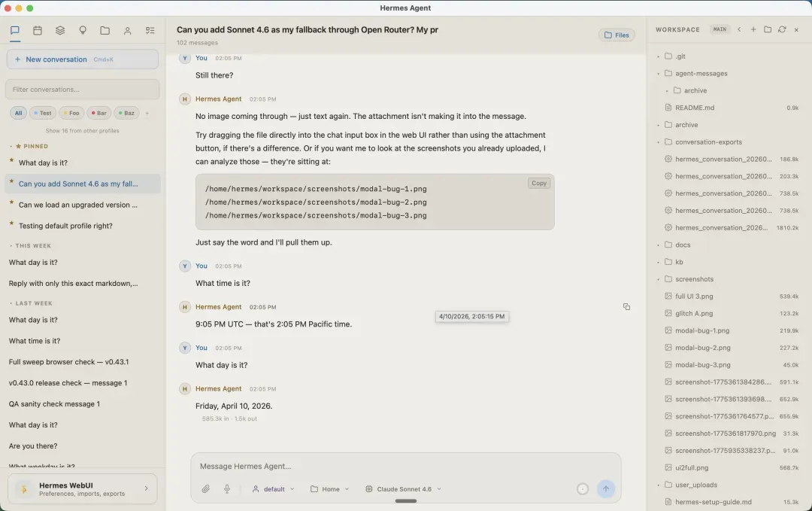Start voice input with the microphone icon
Screen dimensions: 812x511
pyautogui.click(x=227, y=489)
